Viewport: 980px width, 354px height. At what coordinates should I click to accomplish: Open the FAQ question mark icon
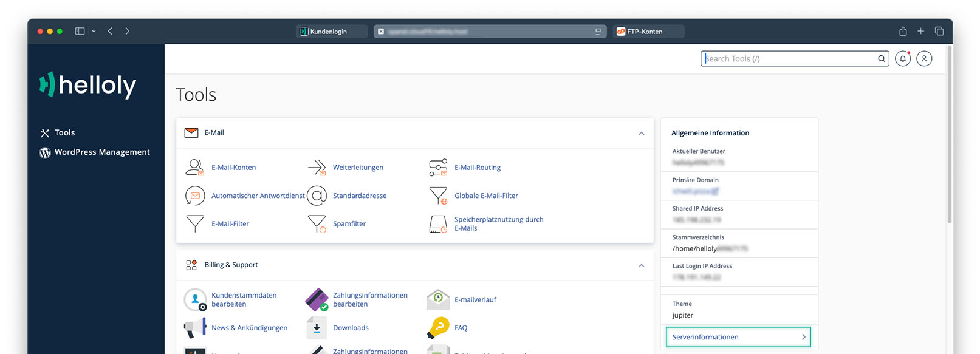[x=438, y=328]
